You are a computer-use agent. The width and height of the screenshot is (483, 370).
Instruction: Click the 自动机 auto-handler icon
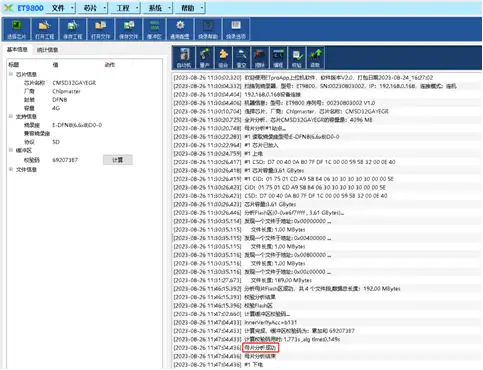click(184, 58)
